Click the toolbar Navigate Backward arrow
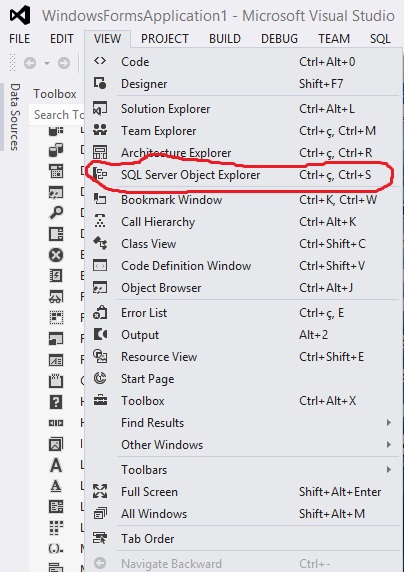The width and height of the screenshot is (405, 572). coord(30,63)
